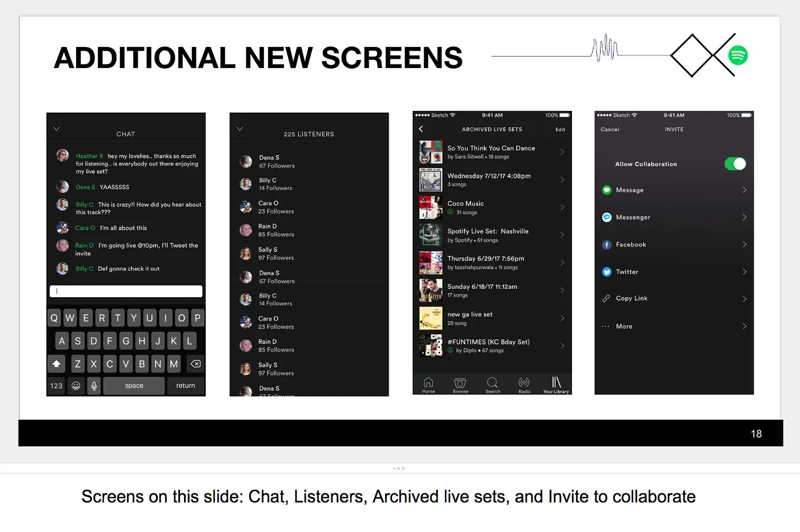Screen dimensions: 800x532
Task: Tap the Coco Music downloaded indicator icon
Action: point(450,212)
